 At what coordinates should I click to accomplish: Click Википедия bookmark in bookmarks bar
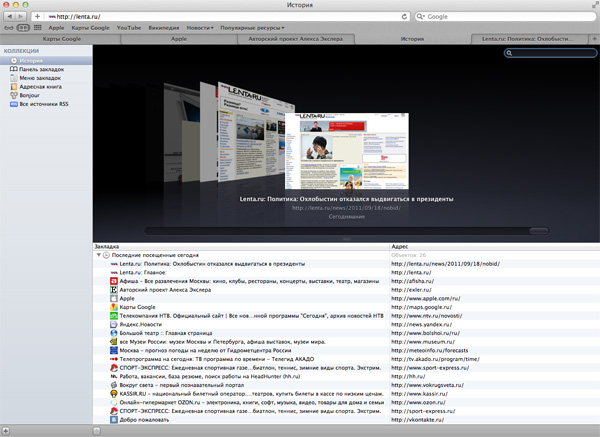(165, 28)
